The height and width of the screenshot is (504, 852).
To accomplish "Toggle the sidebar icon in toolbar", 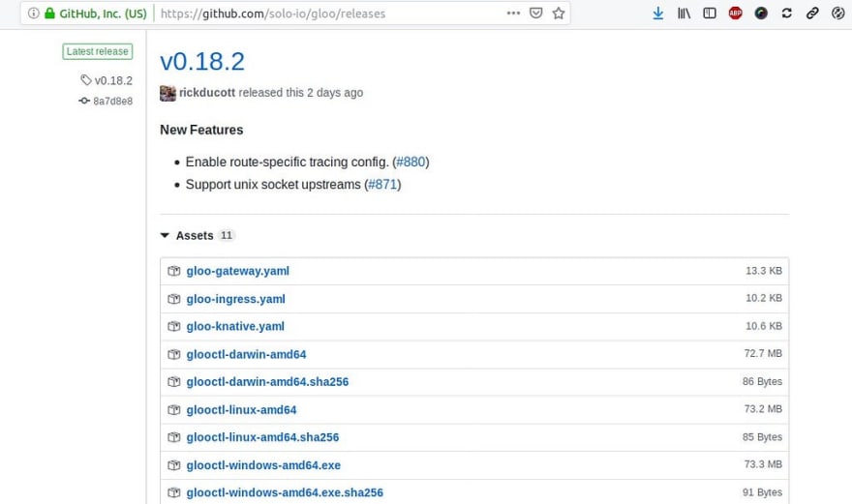I will pyautogui.click(x=710, y=13).
